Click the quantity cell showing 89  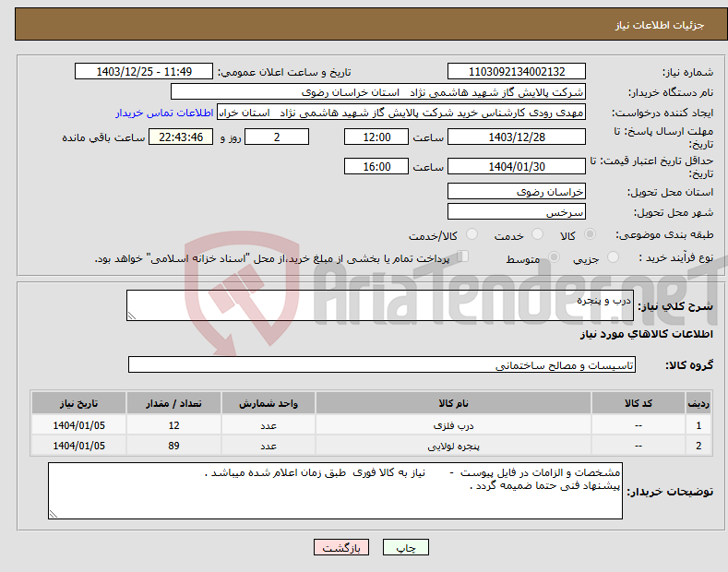click(173, 446)
